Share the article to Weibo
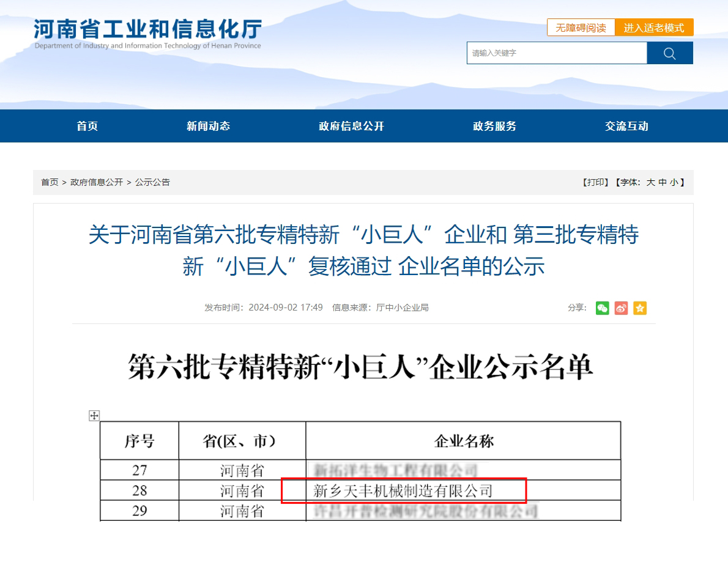728x582 pixels. click(x=621, y=308)
